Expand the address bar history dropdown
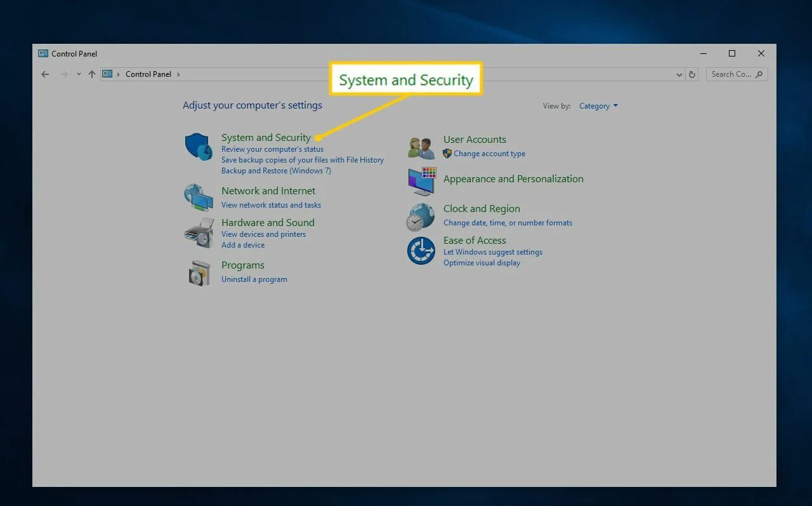 [x=679, y=74]
